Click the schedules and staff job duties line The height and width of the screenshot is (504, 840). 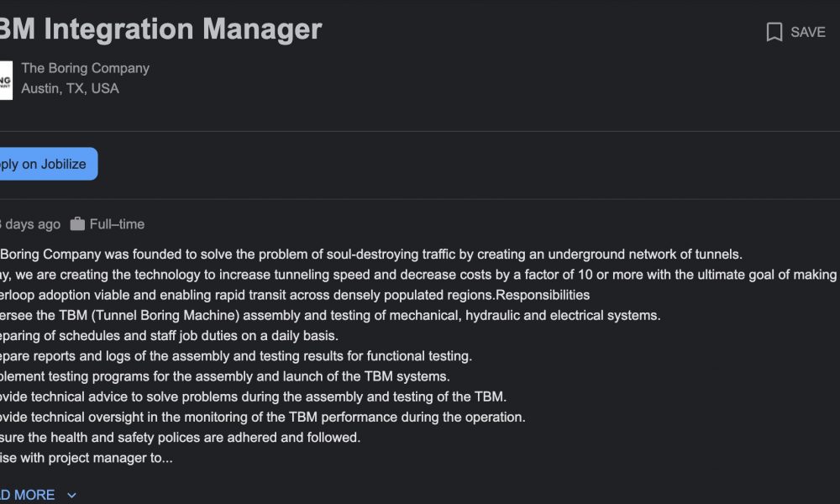coord(170,335)
